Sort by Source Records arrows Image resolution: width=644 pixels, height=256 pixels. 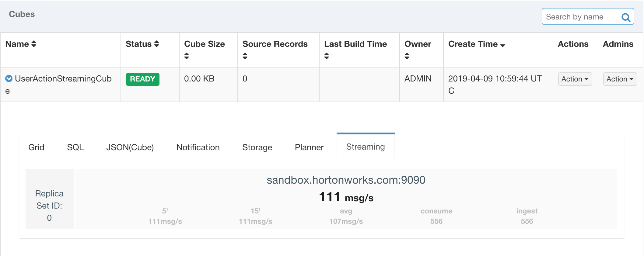245,56
